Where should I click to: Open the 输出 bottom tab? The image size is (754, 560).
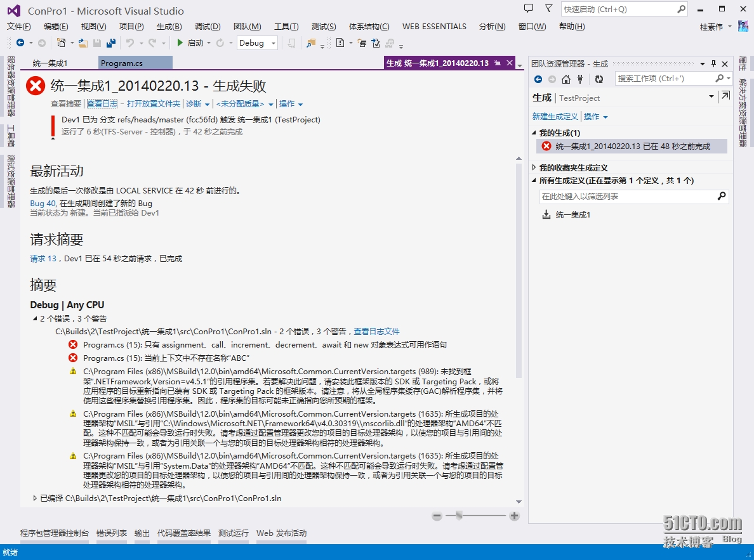click(x=142, y=533)
